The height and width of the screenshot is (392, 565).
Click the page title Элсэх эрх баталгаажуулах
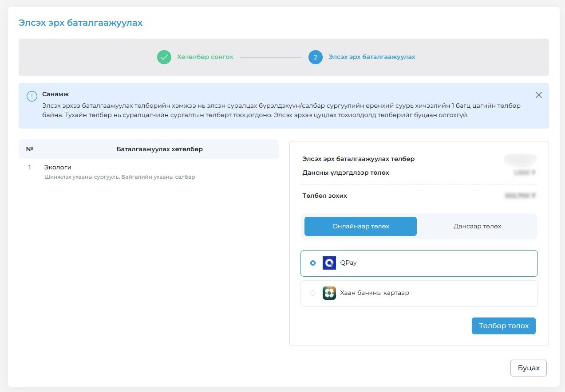click(80, 23)
